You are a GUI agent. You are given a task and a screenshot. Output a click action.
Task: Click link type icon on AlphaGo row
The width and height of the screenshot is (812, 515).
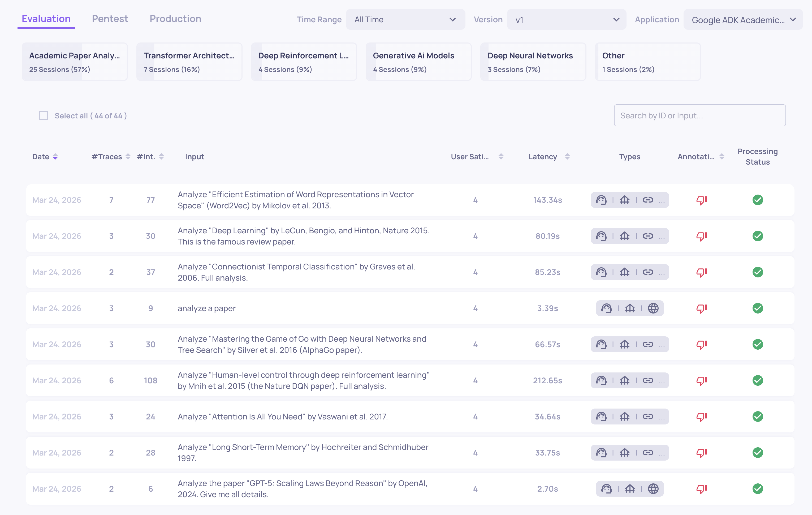(647, 344)
